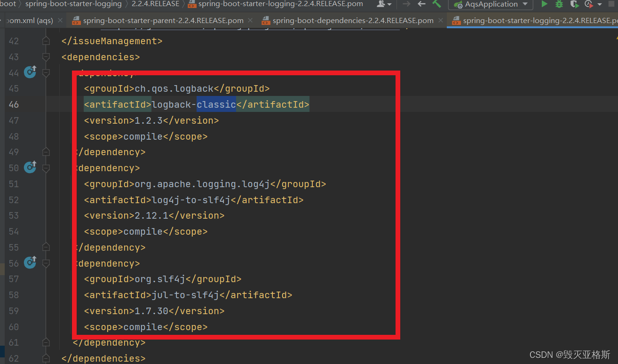Click gutter override icon on line 50

pyautogui.click(x=30, y=167)
